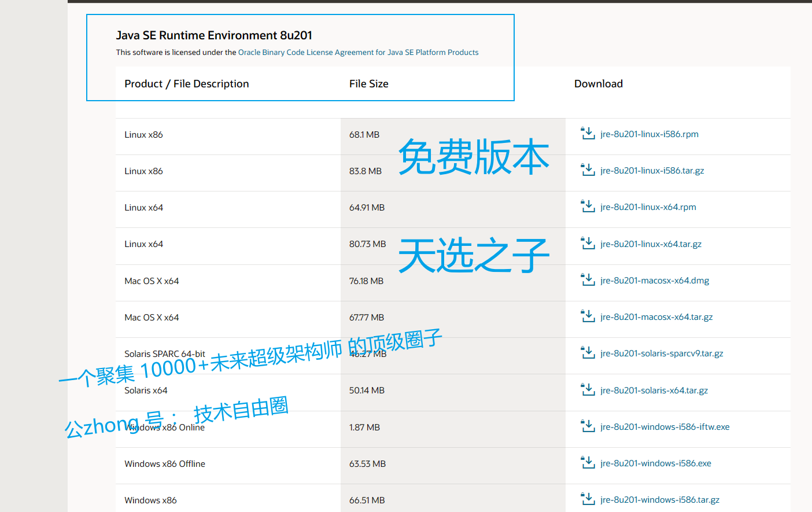Download jre-8u201-windows-i586.exe link

click(x=656, y=463)
